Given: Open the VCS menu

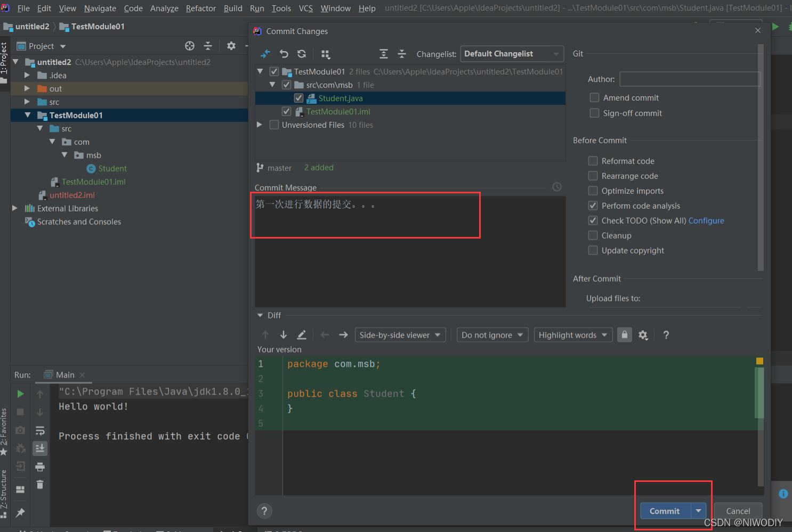Looking at the screenshot, I should 306,8.
